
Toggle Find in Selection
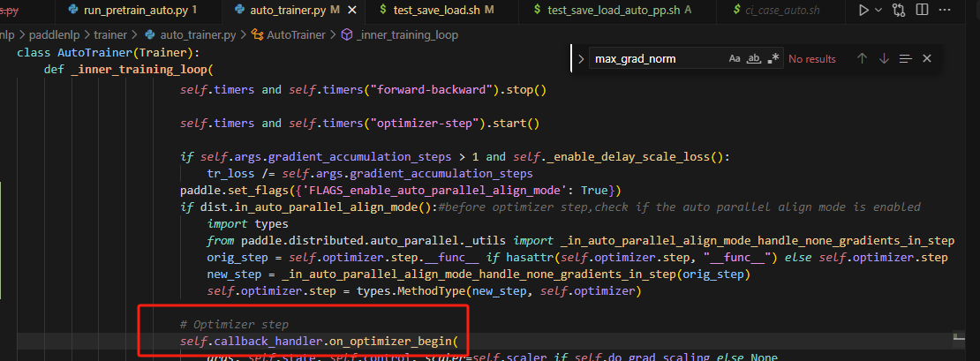905,59
